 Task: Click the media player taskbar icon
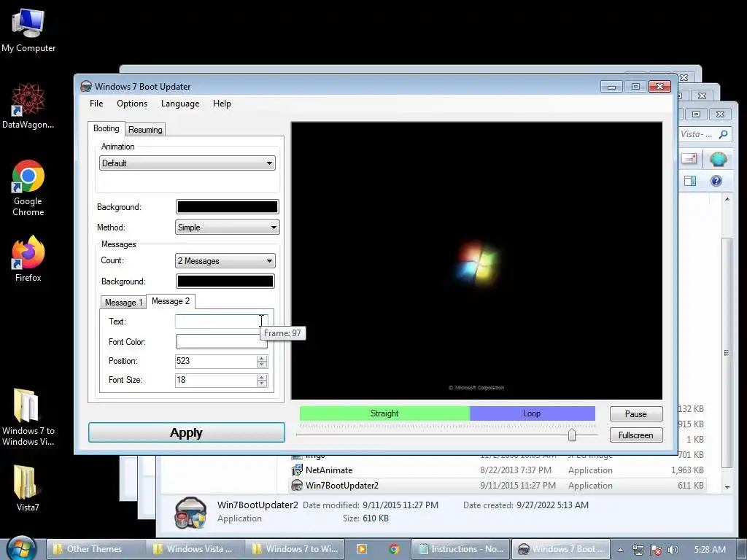[362, 549]
